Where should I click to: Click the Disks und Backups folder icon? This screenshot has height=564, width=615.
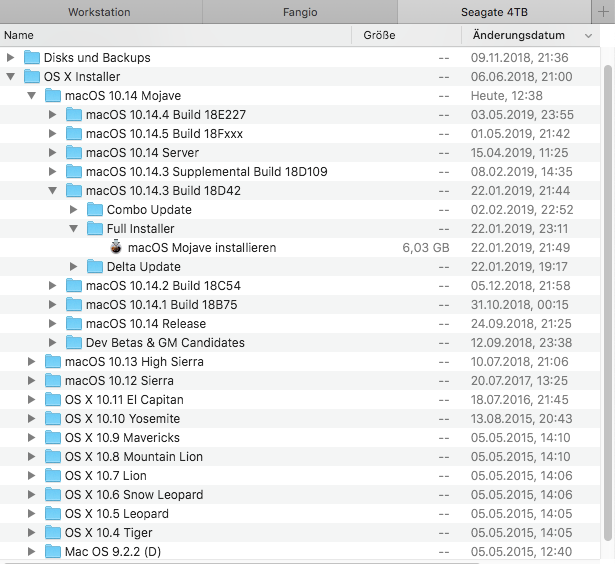(32, 57)
